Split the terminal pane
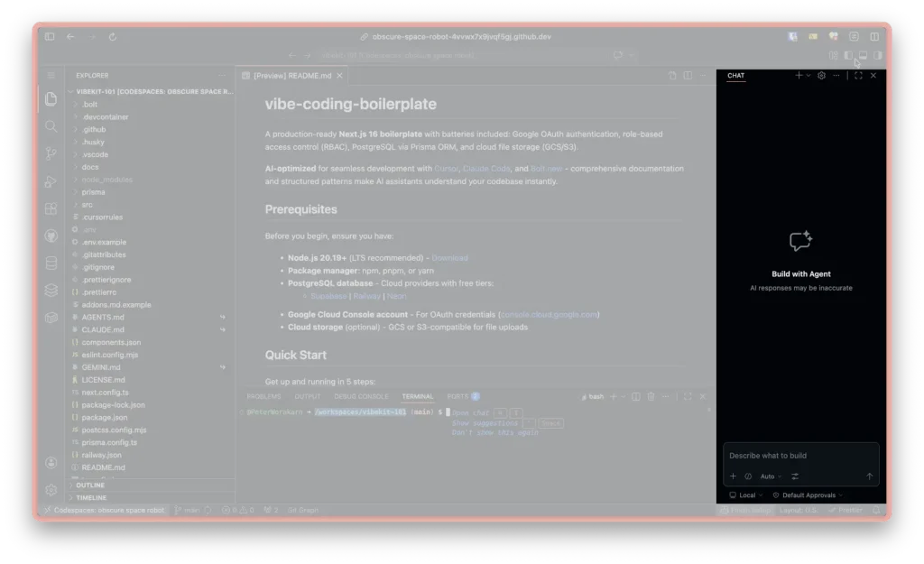The width and height of the screenshot is (924, 564). [x=636, y=397]
